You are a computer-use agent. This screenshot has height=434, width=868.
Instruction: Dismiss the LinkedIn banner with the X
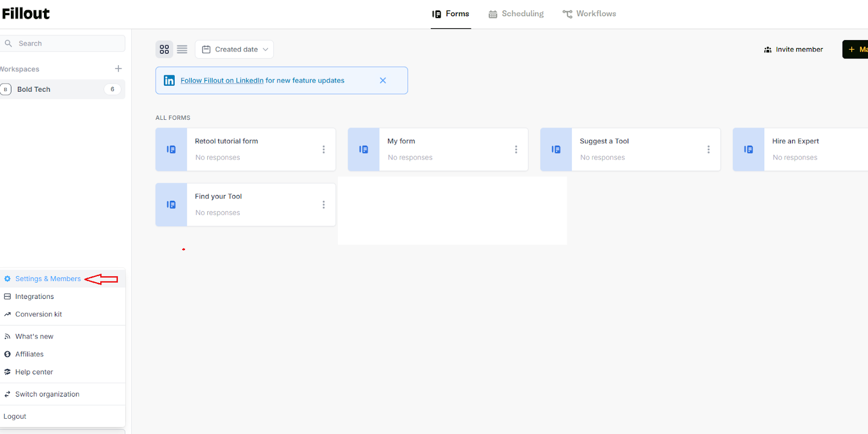(383, 80)
